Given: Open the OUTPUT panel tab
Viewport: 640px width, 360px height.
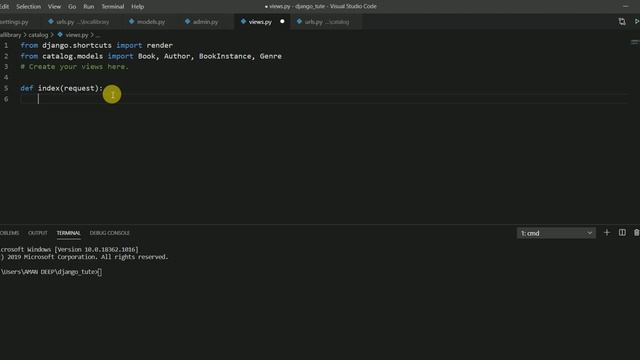Looking at the screenshot, I should coord(38,233).
